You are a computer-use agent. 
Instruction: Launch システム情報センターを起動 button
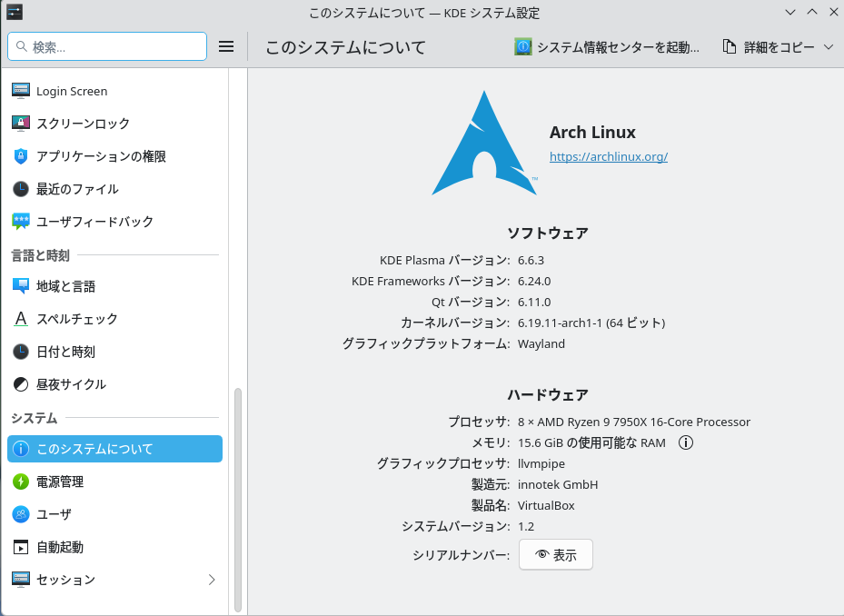(607, 47)
